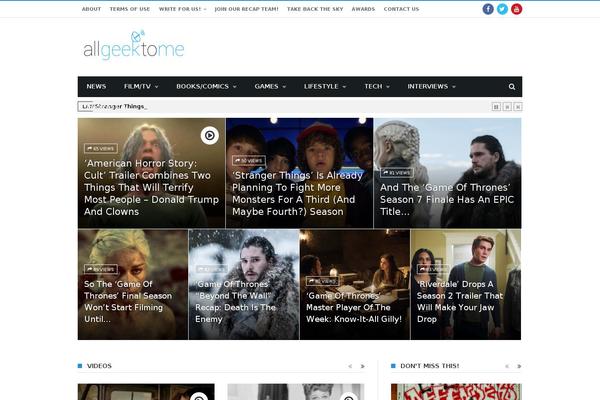Screen dimensions: 600x400
Task: Open the Awards page
Action: pyautogui.click(x=363, y=9)
